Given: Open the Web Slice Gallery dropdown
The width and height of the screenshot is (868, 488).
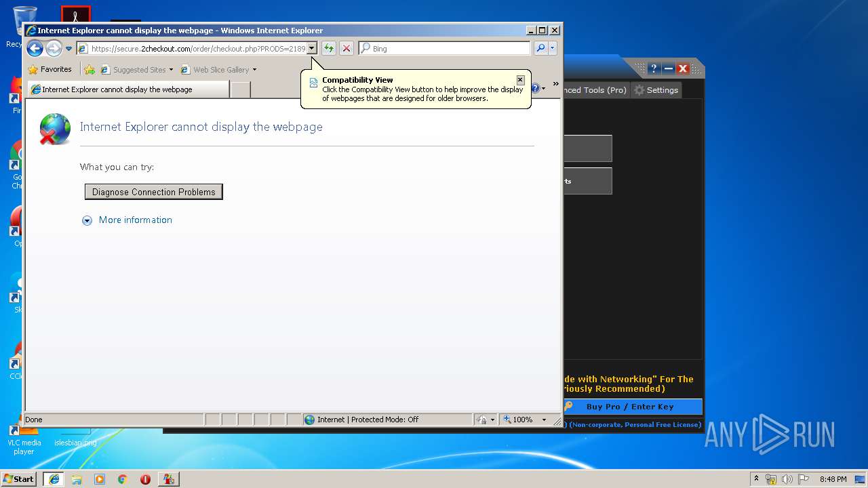Looking at the screenshot, I should pos(218,69).
